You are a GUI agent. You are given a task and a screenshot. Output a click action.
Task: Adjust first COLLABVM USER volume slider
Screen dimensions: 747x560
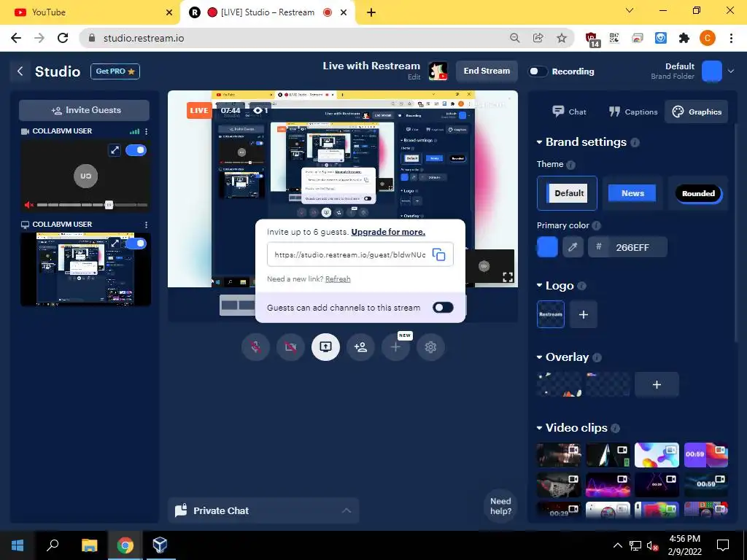point(109,205)
